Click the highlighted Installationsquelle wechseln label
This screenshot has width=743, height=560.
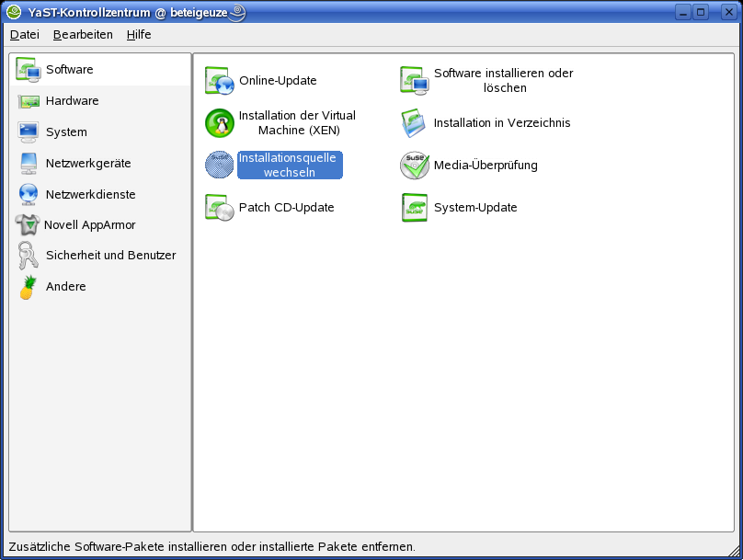pos(290,165)
